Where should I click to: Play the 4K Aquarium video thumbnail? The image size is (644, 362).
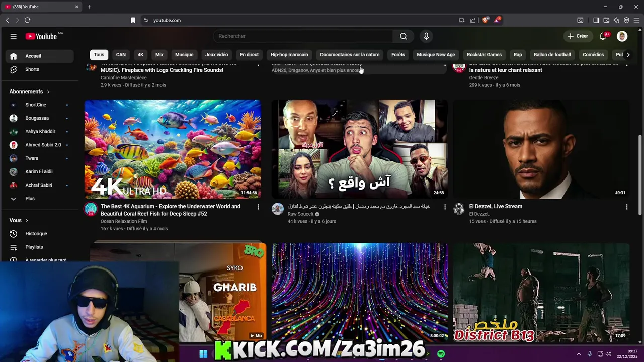(x=173, y=149)
